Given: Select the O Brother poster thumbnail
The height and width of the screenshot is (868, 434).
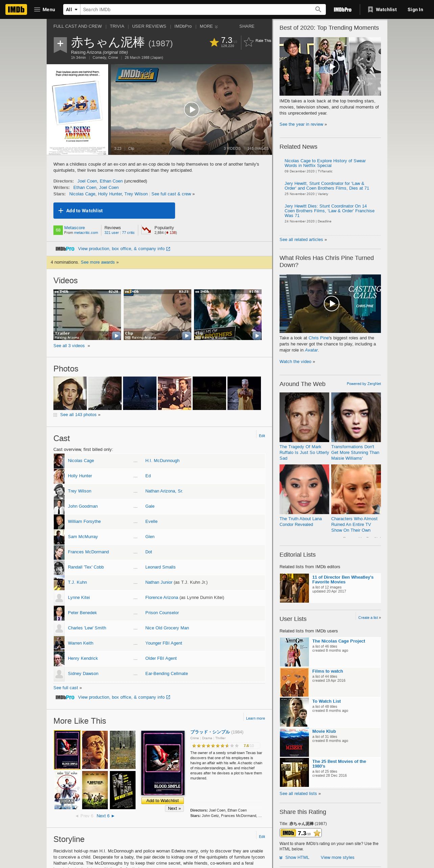Looking at the screenshot, I should coord(95,790).
